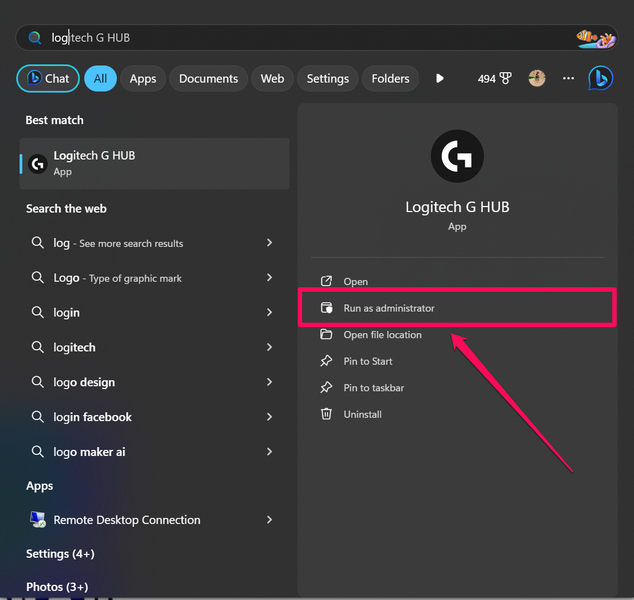Click the Bing Chat icon button
The image size is (634, 600).
click(x=48, y=78)
